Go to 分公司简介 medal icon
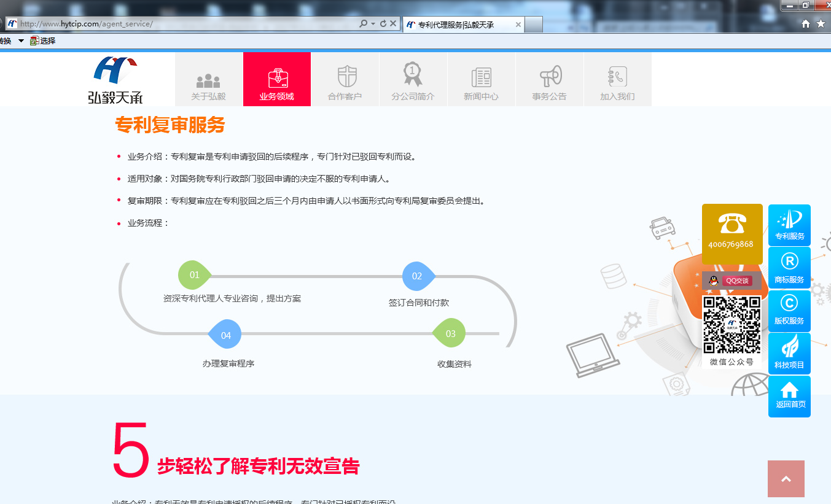The height and width of the screenshot is (504, 831). point(413,80)
